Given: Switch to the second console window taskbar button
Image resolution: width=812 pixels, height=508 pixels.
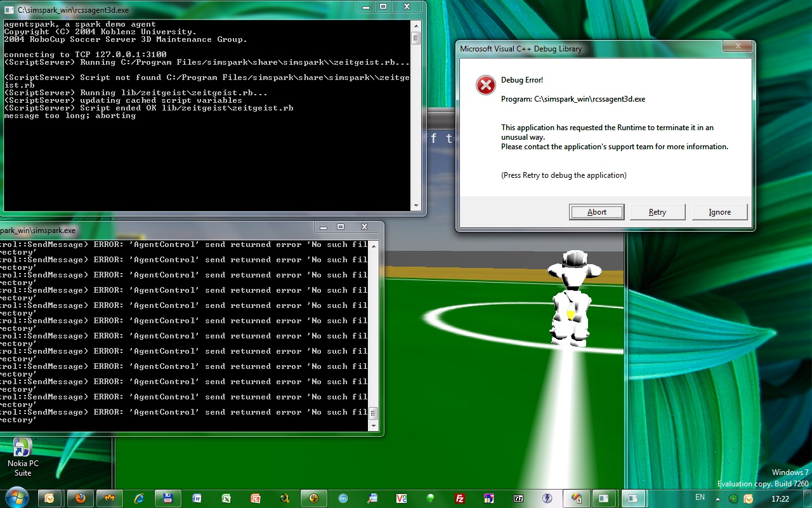Looking at the screenshot, I should 634,498.
